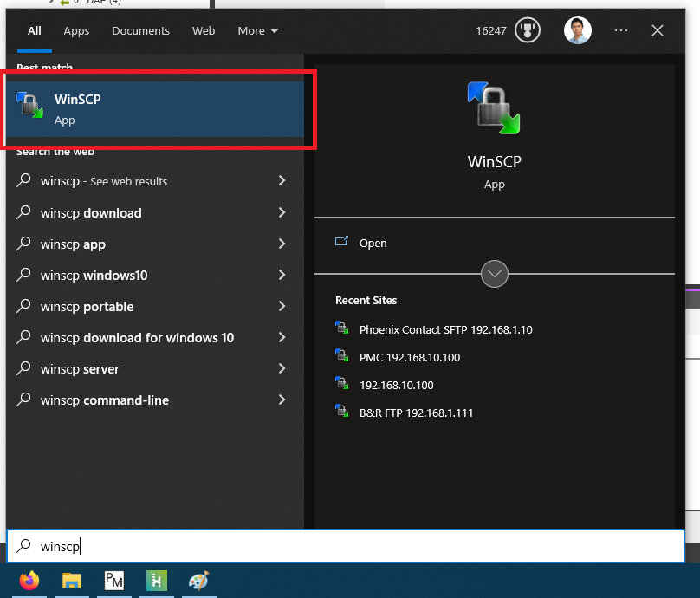Expand the More filter dropdown
This screenshot has height=598, width=700.
pos(258,31)
